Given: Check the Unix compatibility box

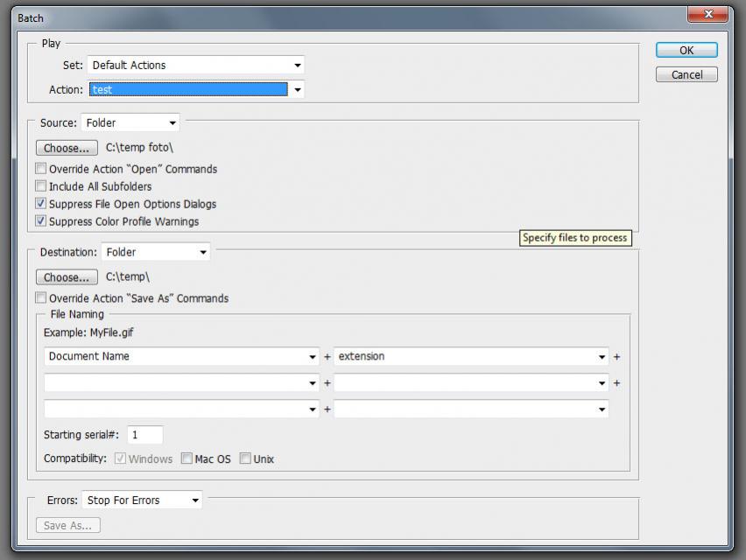Looking at the screenshot, I should click(x=246, y=458).
